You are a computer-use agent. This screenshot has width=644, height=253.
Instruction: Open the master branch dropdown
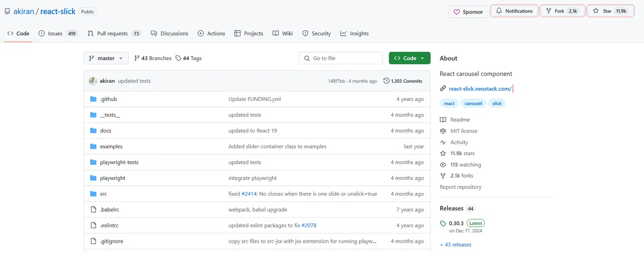click(x=106, y=58)
